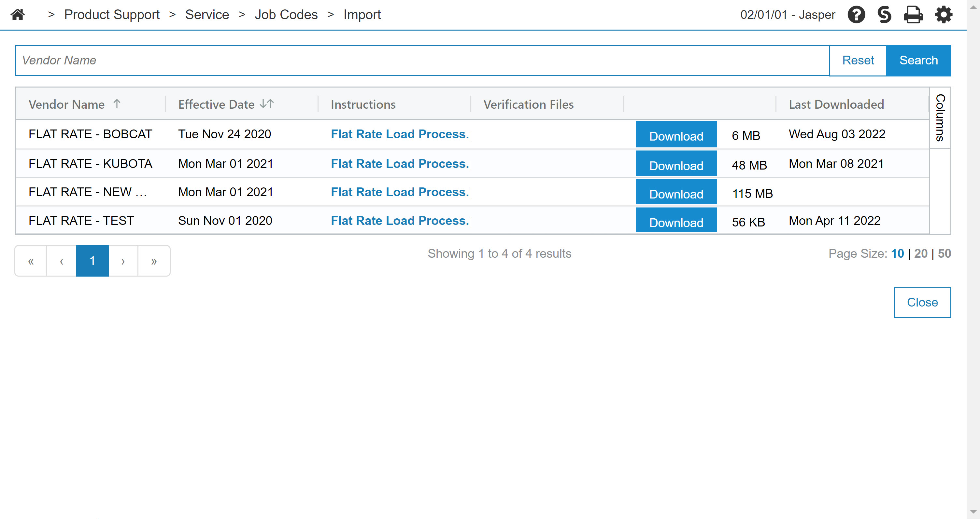Go to previous page arrow

click(x=61, y=261)
